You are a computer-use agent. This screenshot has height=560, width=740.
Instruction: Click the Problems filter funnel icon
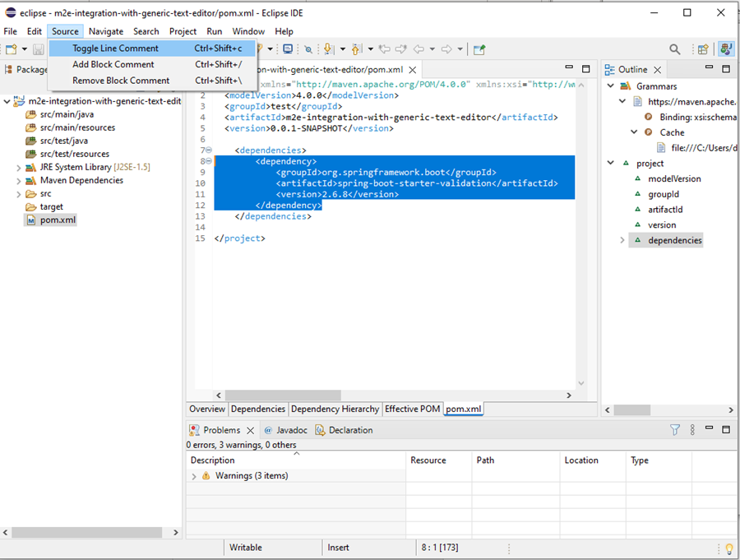[x=675, y=430]
